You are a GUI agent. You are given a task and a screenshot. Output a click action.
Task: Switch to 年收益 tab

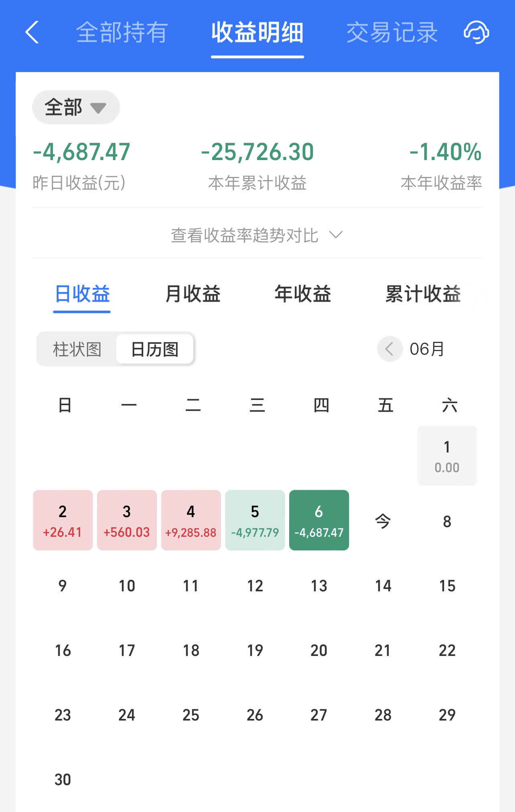pos(303,294)
